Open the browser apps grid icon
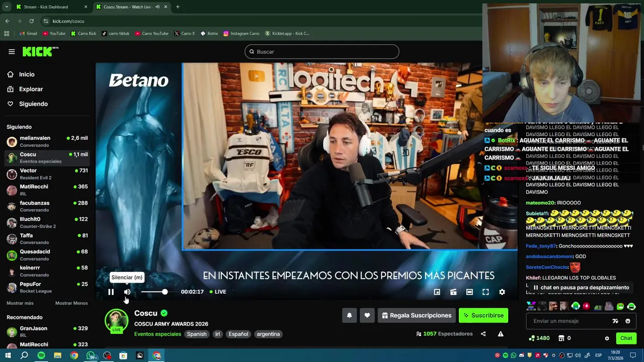Viewport: 644px width, 362px height. click(x=7, y=34)
